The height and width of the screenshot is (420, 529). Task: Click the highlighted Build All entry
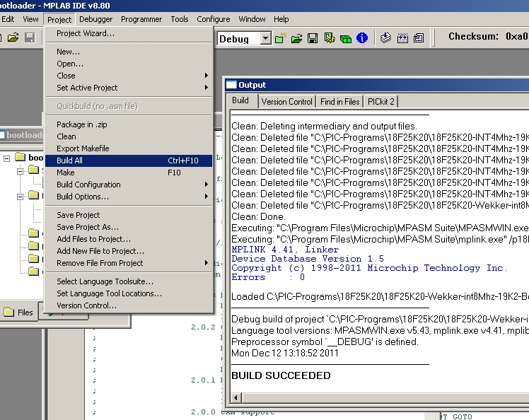tap(129, 161)
